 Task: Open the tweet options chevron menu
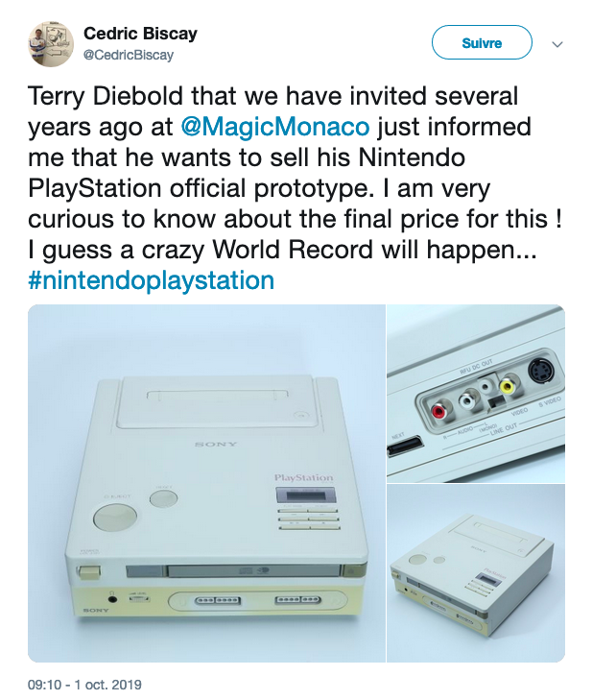pos(557,44)
